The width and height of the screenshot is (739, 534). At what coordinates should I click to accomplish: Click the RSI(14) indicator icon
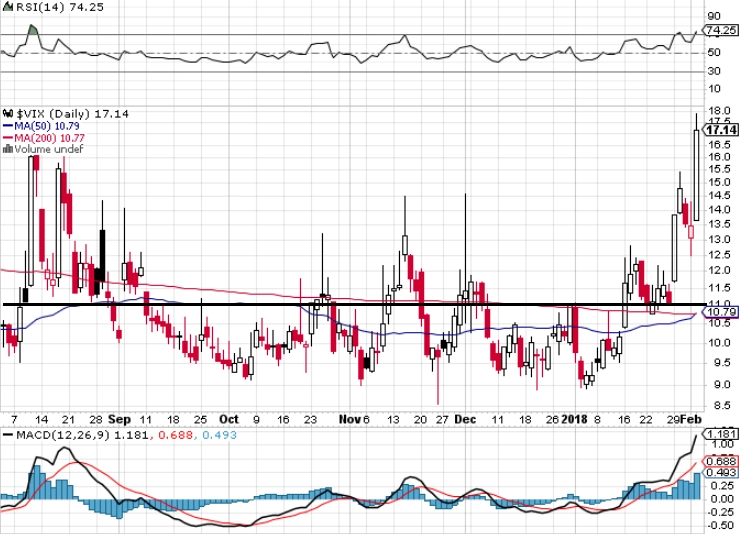click(x=7, y=7)
